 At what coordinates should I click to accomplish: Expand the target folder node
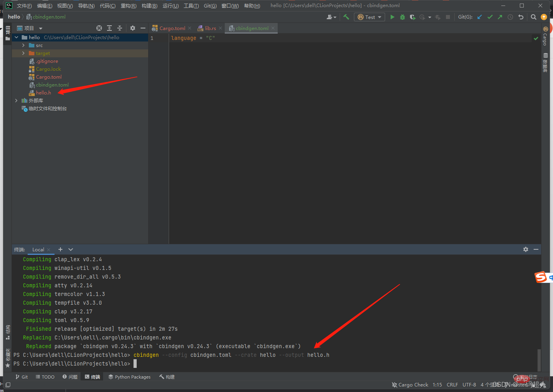(x=23, y=53)
